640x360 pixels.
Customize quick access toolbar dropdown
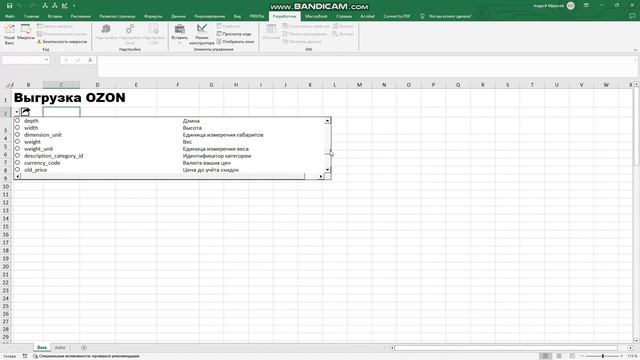coord(74,6)
